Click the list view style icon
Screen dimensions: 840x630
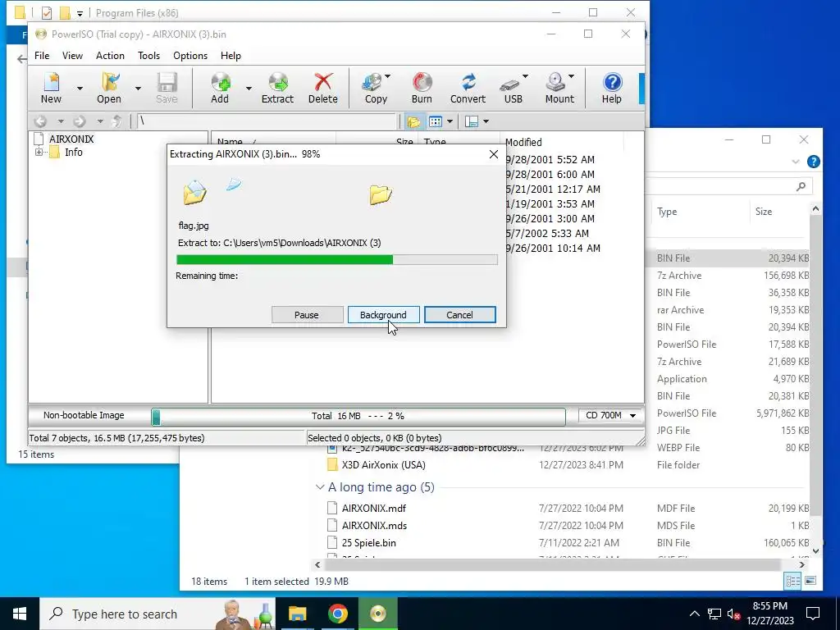[x=436, y=121]
